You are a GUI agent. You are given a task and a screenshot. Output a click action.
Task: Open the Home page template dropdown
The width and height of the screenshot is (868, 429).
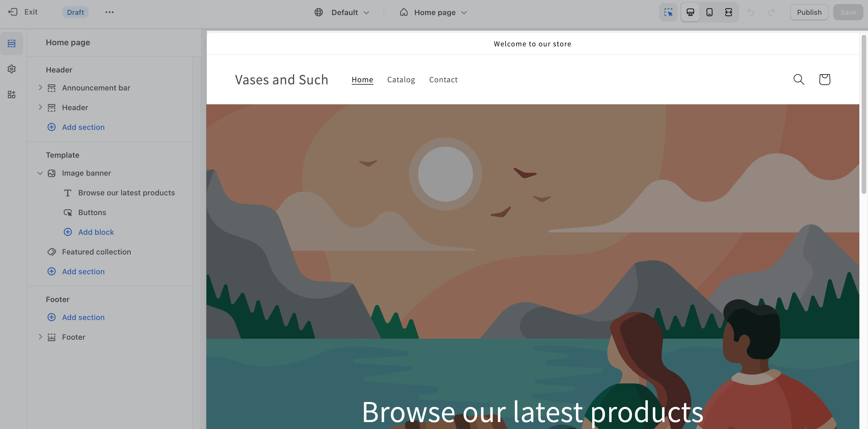coord(433,12)
